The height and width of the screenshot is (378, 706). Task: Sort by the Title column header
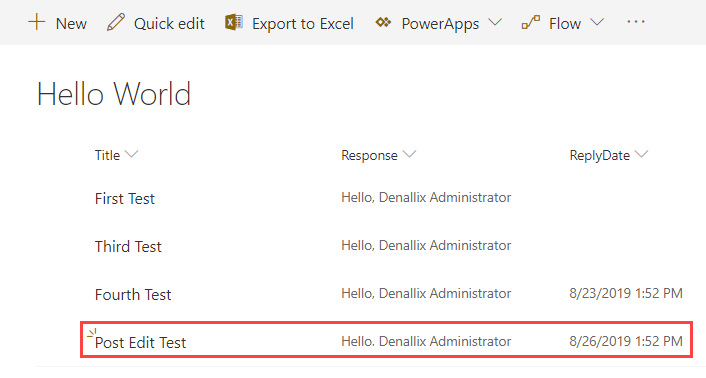click(107, 155)
